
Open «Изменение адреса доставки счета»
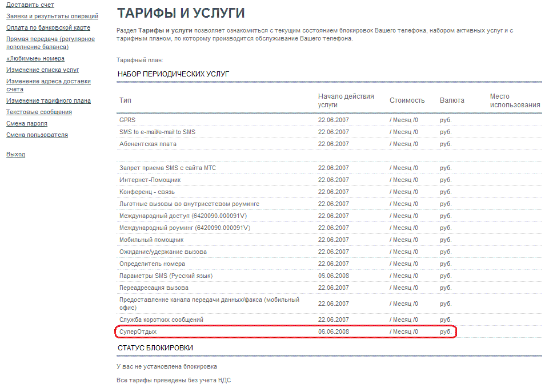tap(48, 81)
